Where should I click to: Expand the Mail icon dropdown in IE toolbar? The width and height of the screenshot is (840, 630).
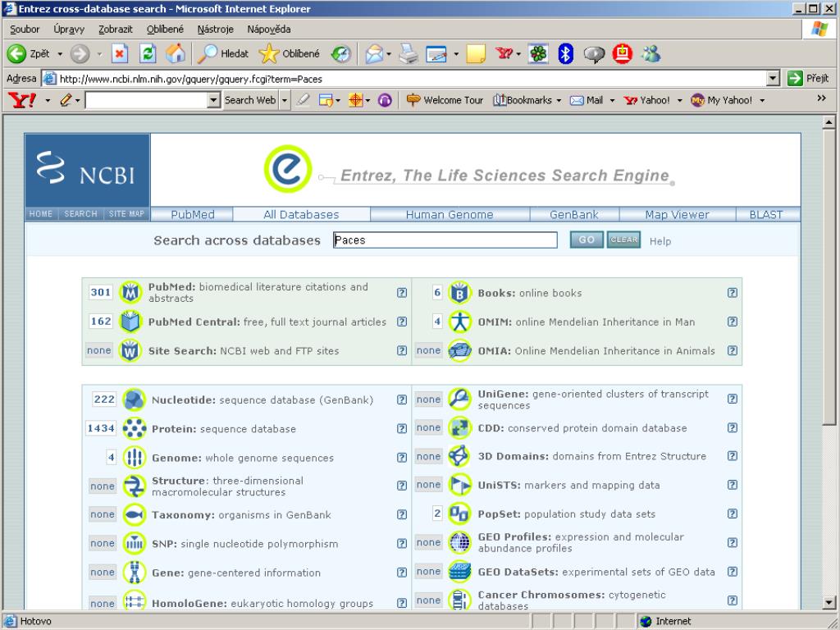point(388,54)
